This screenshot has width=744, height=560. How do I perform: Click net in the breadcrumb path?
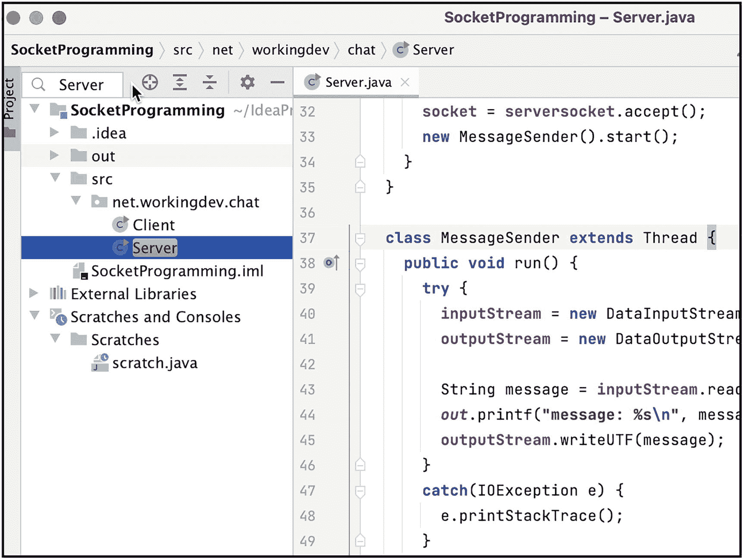(222, 50)
